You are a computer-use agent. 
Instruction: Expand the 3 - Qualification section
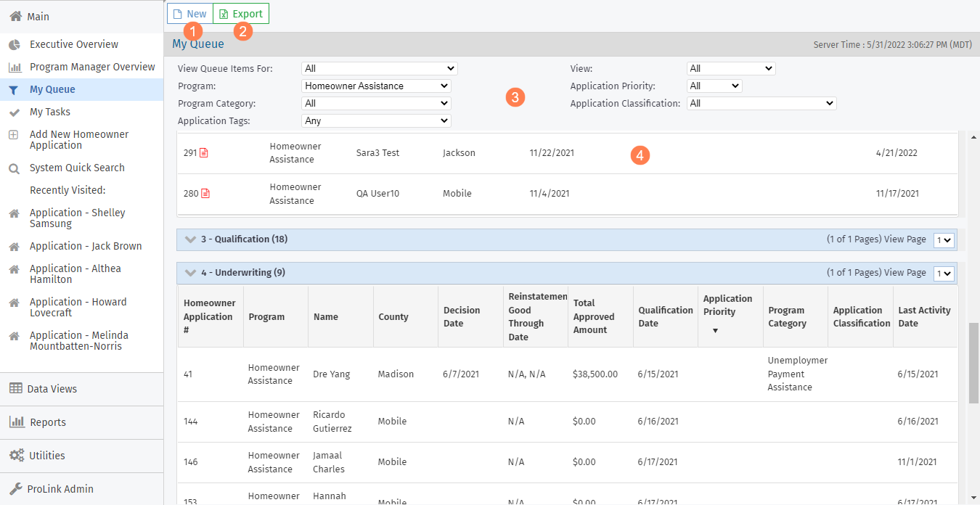point(191,239)
